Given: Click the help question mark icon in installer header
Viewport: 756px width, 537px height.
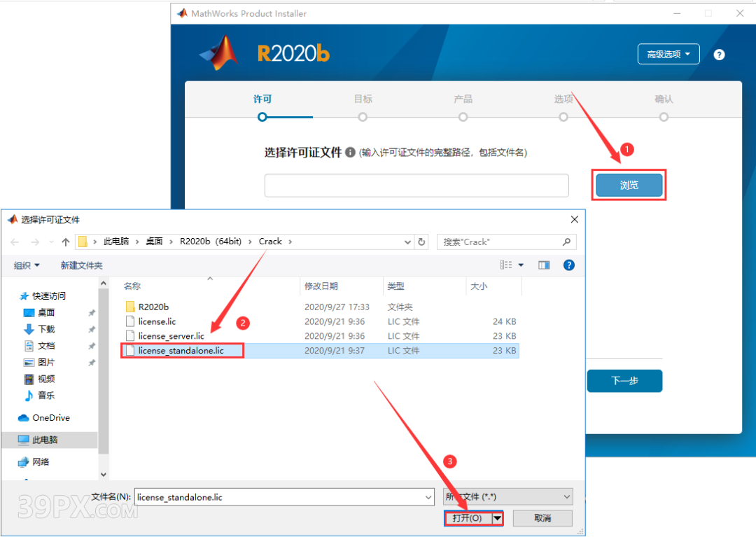Looking at the screenshot, I should pos(719,55).
